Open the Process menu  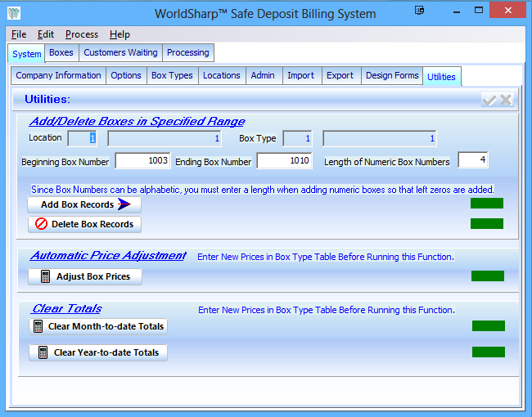pos(82,34)
